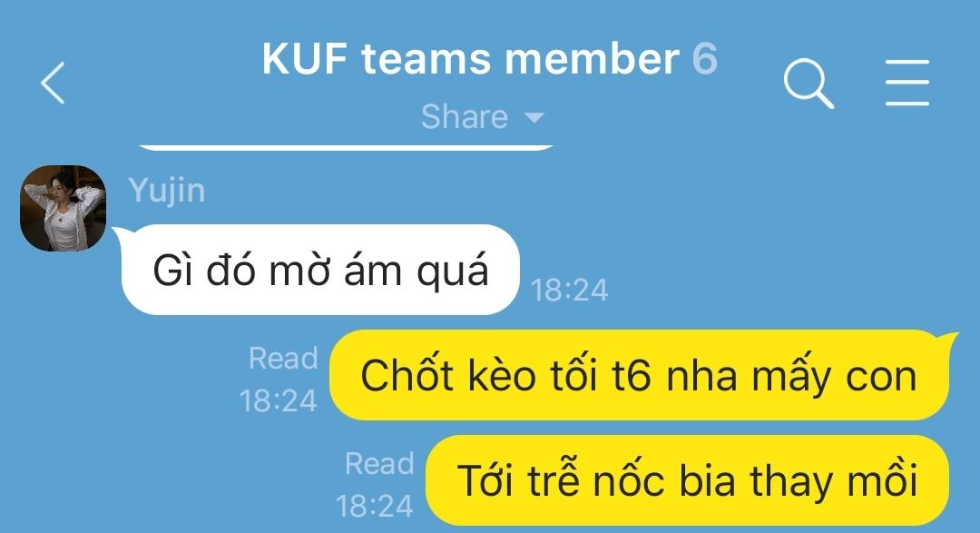Tap the sender name Yujin
This screenshot has width=980, height=533.
(x=167, y=190)
